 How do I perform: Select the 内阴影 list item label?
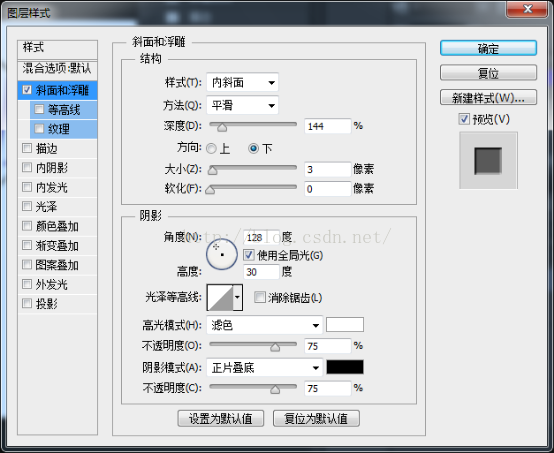[52, 168]
